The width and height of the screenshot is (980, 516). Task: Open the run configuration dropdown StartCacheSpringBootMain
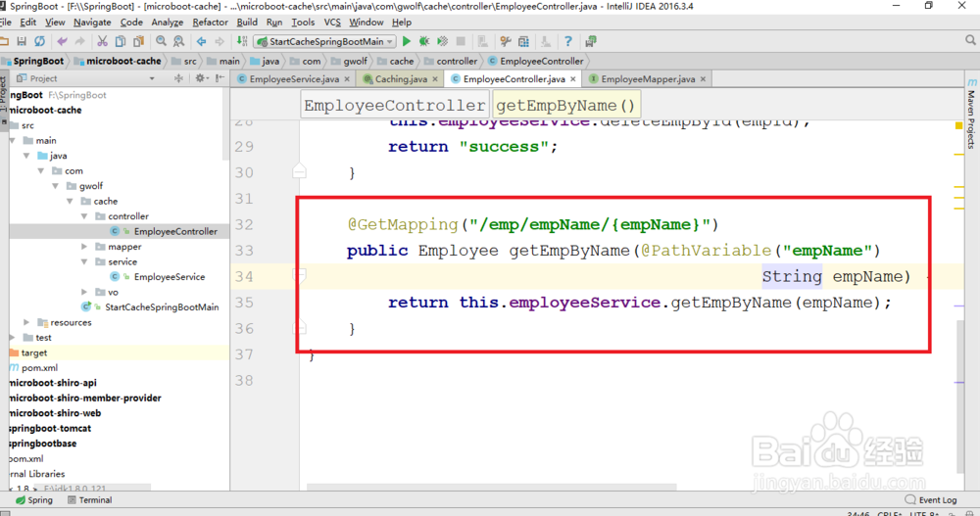325,41
